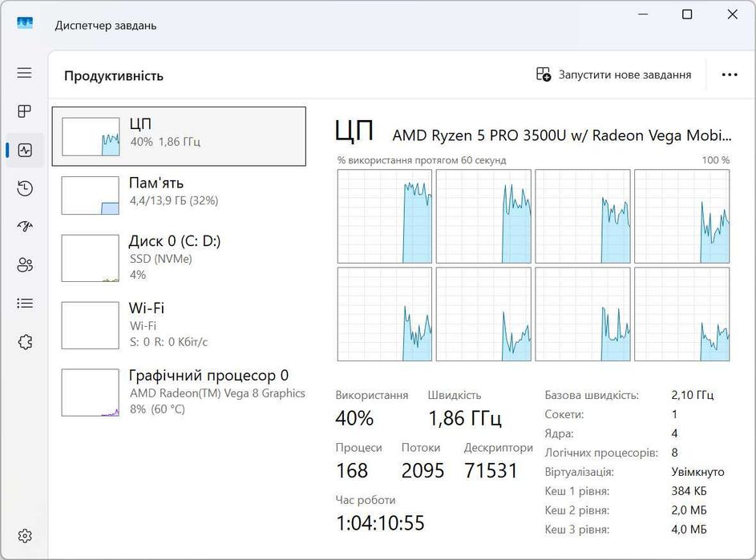This screenshot has height=560, width=756.
Task: Select the Performance page icon
Action: [x=25, y=150]
